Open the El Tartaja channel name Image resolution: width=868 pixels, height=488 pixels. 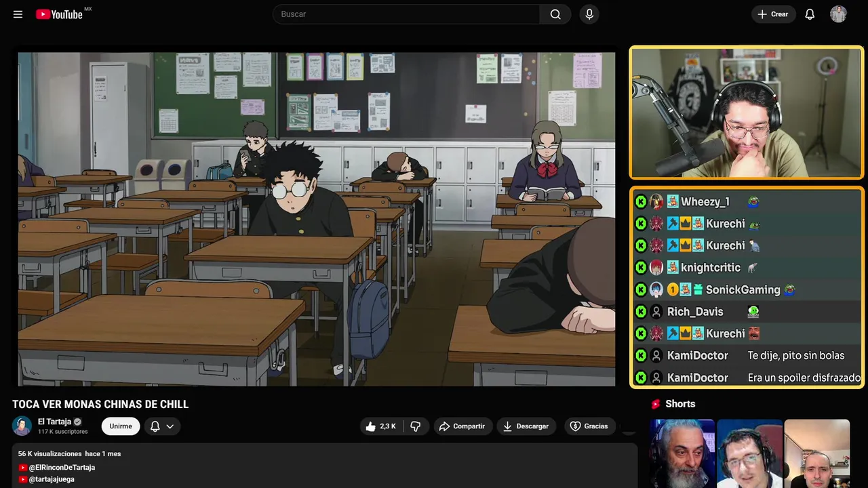click(54, 422)
